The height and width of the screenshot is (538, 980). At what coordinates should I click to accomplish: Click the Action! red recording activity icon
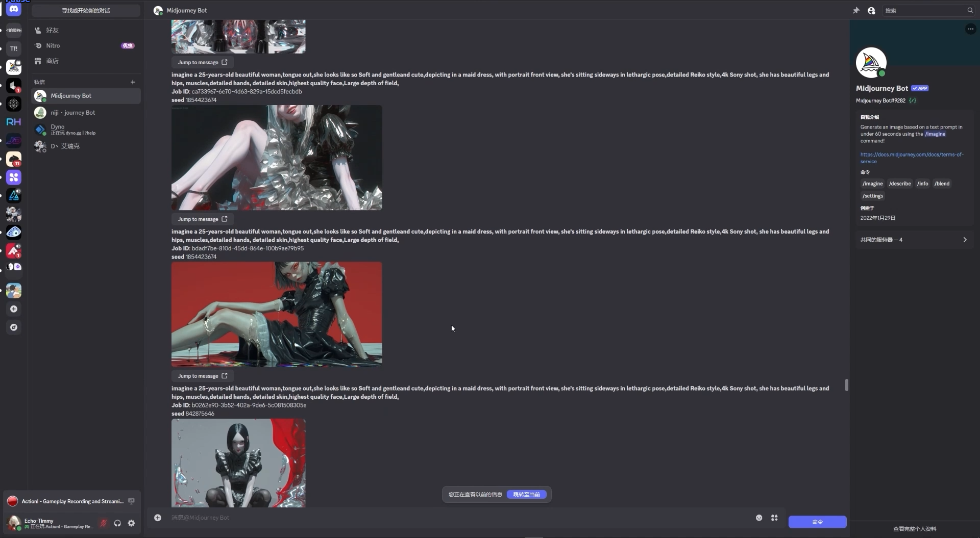13,501
